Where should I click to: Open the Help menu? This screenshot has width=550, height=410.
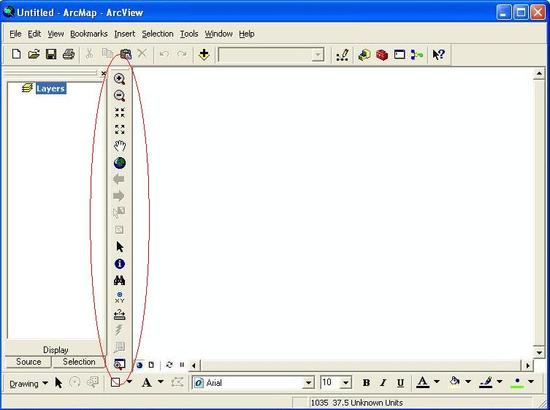pos(247,34)
